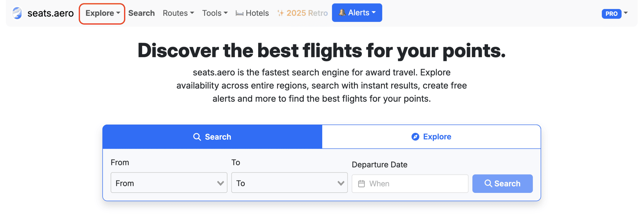The height and width of the screenshot is (216, 644).
Task: Click the bell icon on Alerts button
Action: click(342, 13)
